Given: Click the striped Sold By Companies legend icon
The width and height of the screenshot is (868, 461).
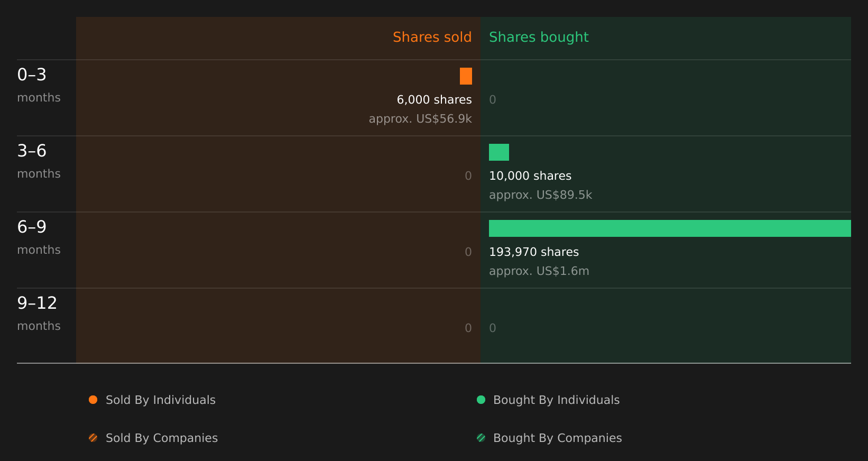Looking at the screenshot, I should 93,438.
